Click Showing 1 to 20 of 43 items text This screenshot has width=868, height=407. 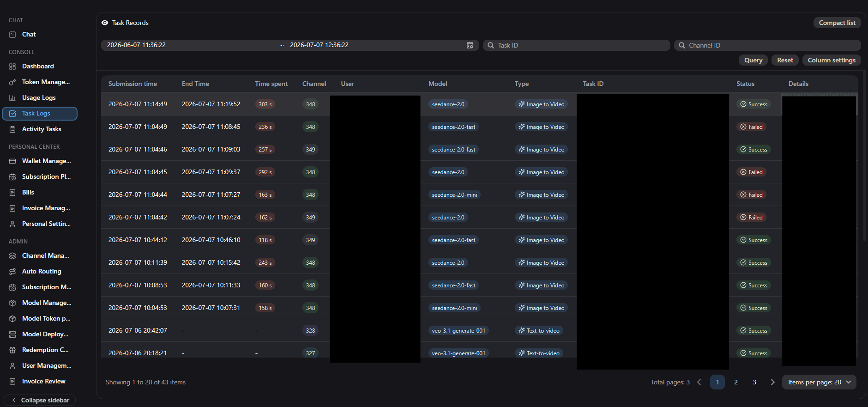click(145, 383)
